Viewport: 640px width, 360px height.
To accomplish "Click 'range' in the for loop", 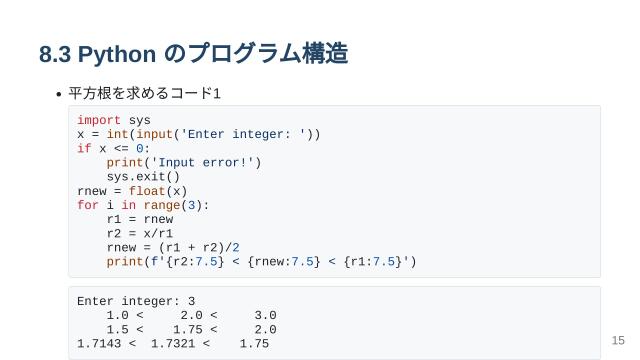I will (x=162, y=205).
